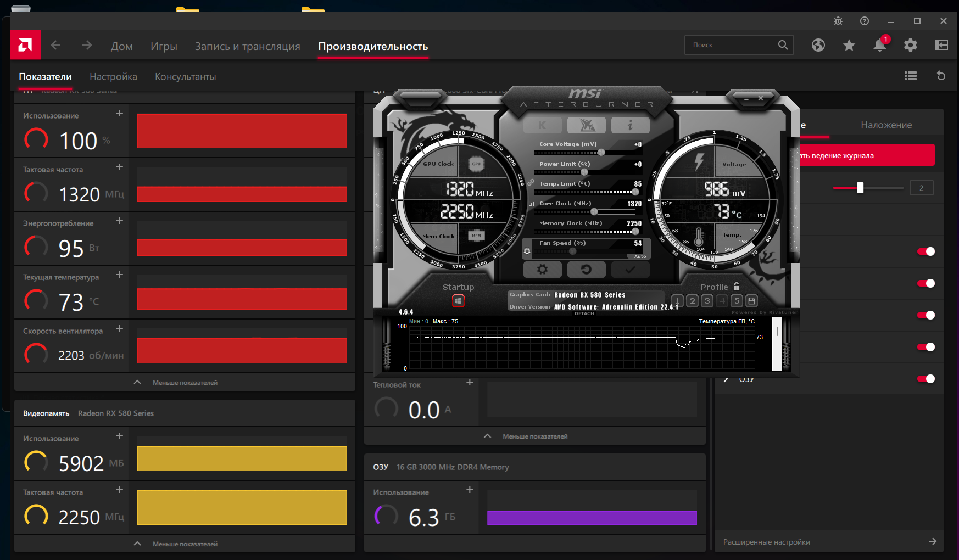
Task: Toggle the ОЗУ metrics switch
Action: (x=926, y=379)
